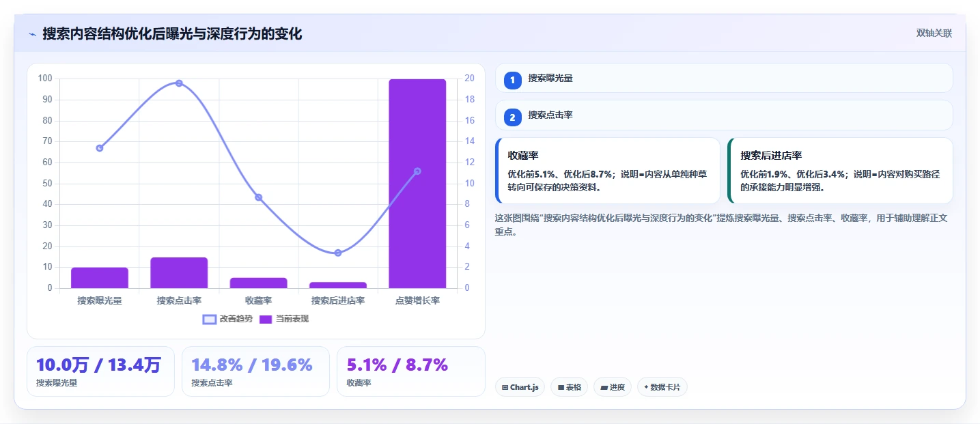Click the number 2 badge icon

pyautogui.click(x=512, y=117)
